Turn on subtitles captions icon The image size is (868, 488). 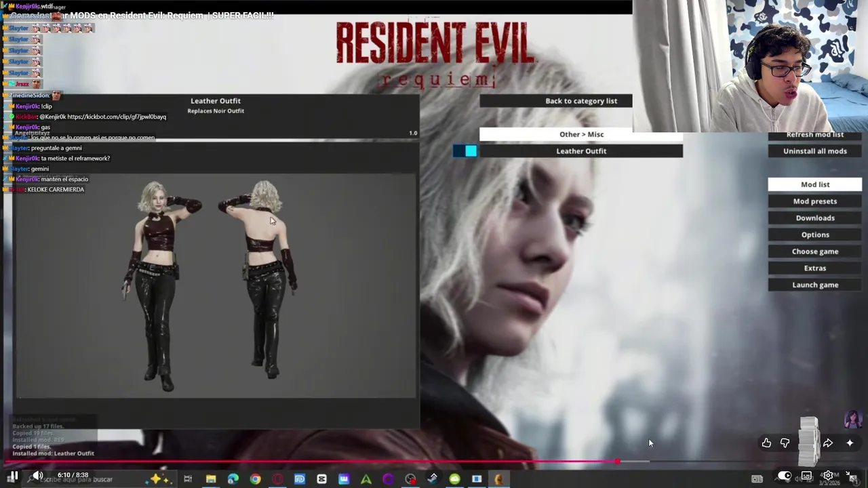tap(806, 476)
